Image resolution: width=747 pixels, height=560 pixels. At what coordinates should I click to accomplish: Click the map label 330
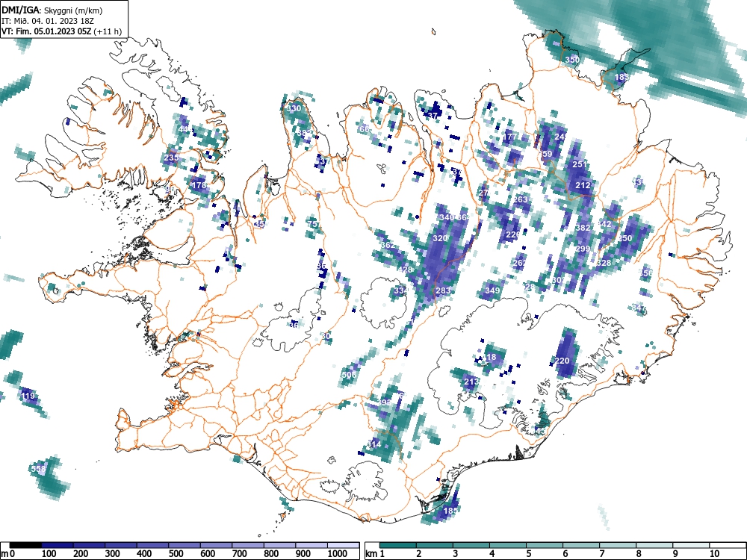coord(294,108)
